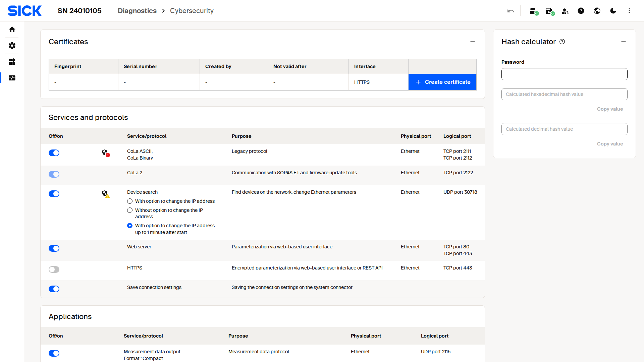644x362 pixels.
Task: Toggle dark mode moon icon
Action: [x=613, y=11]
